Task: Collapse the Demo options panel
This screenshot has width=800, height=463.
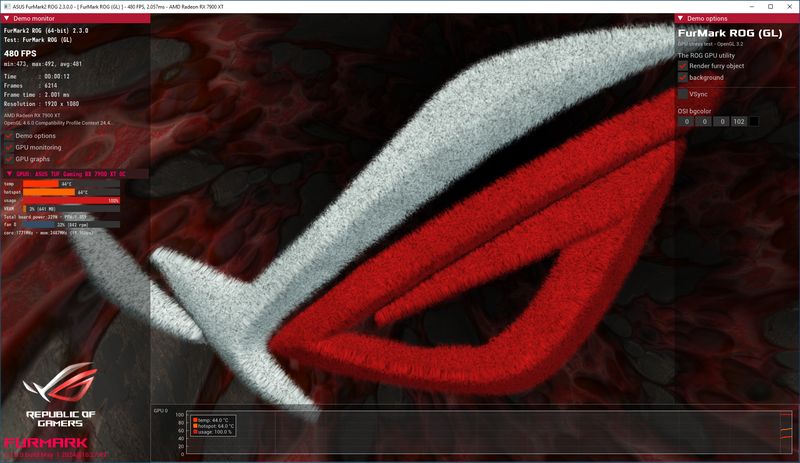Action: click(x=680, y=18)
